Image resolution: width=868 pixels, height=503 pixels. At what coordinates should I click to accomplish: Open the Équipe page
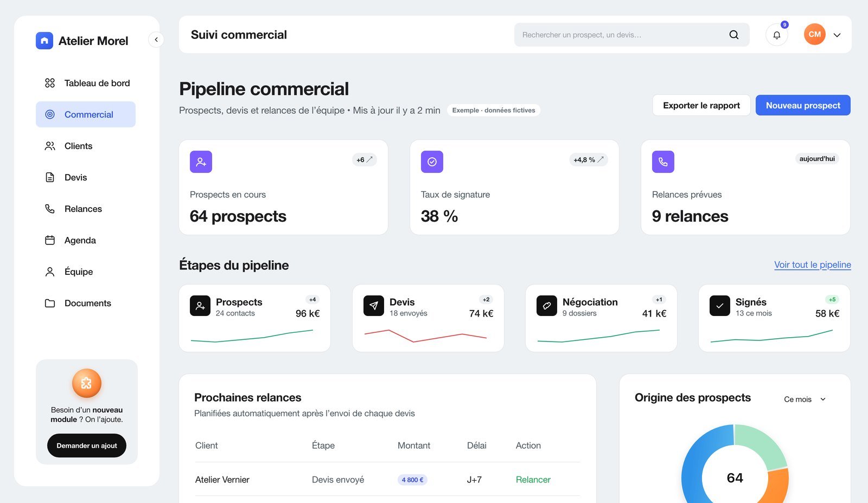tap(86, 272)
